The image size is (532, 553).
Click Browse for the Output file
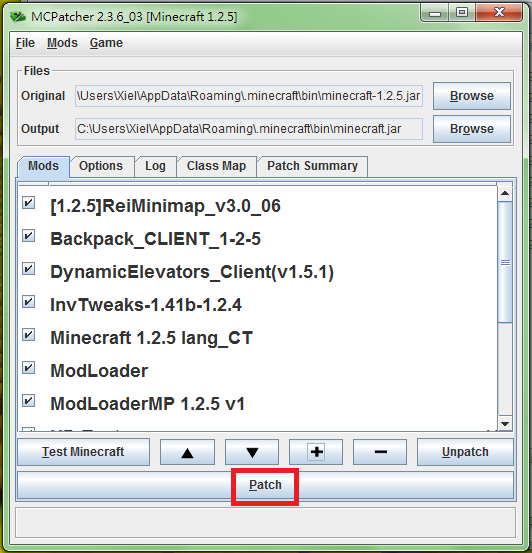click(472, 129)
